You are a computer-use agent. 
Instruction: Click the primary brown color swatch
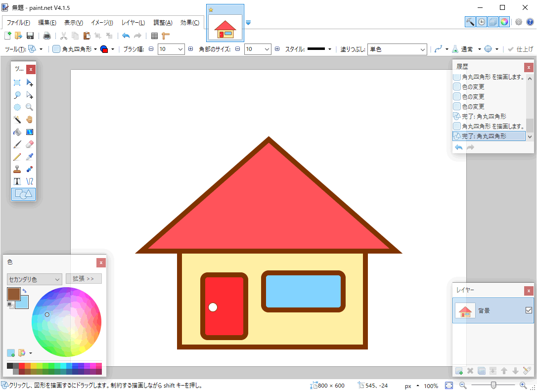click(x=13, y=293)
